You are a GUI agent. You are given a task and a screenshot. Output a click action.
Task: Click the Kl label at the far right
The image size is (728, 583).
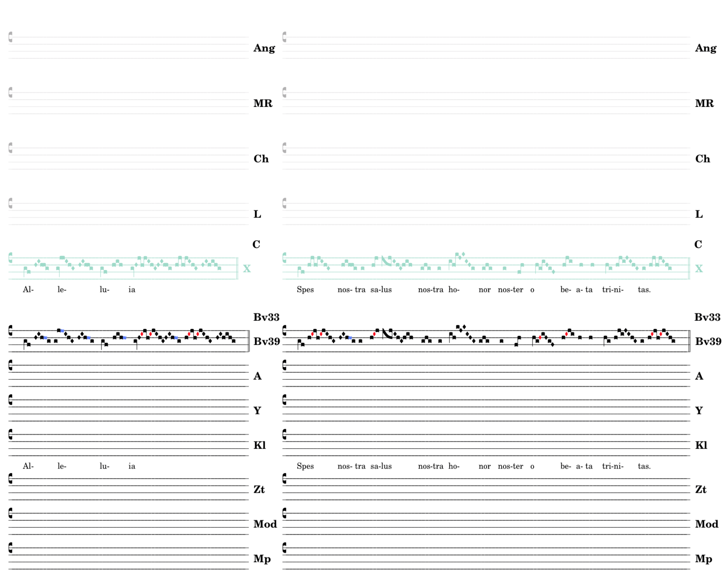[x=701, y=445]
